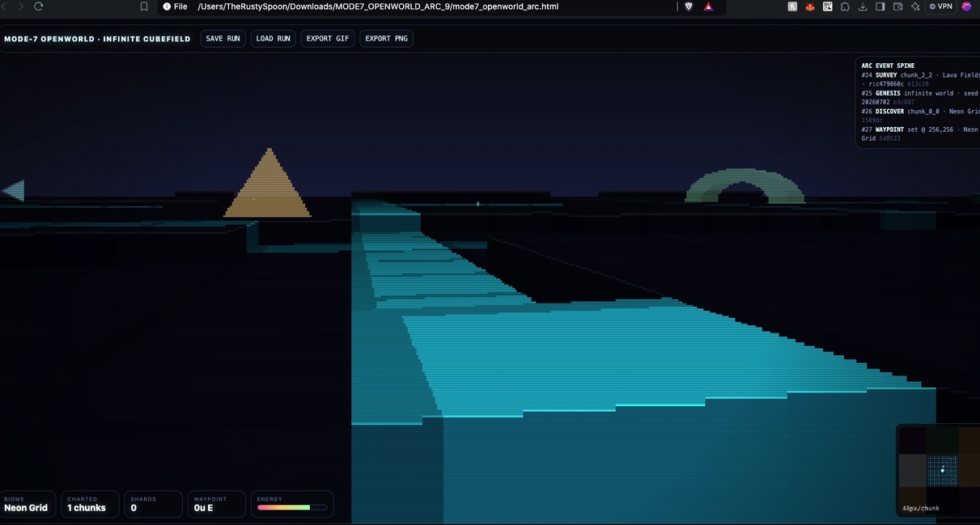Open the MetaMask fox extension

coord(809,6)
